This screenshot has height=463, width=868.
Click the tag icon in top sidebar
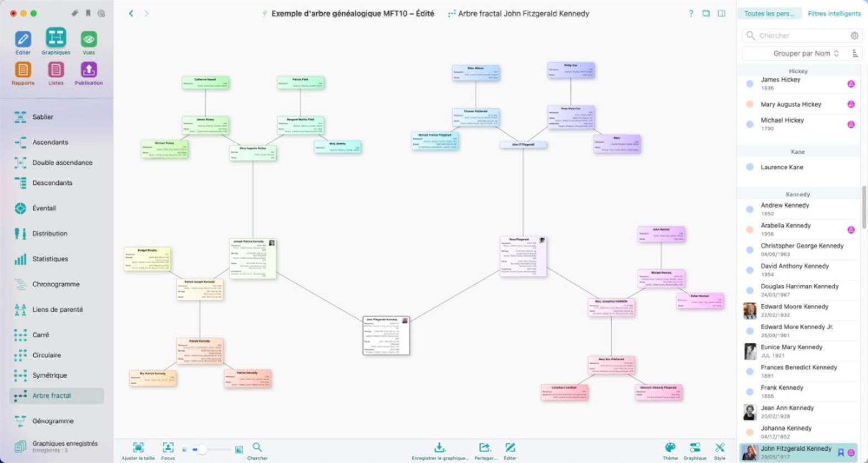pyautogui.click(x=74, y=13)
